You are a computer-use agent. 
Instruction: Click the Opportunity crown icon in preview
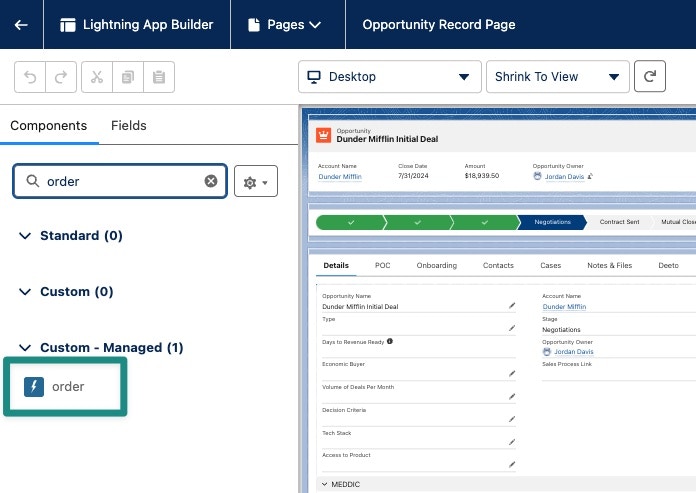324,135
